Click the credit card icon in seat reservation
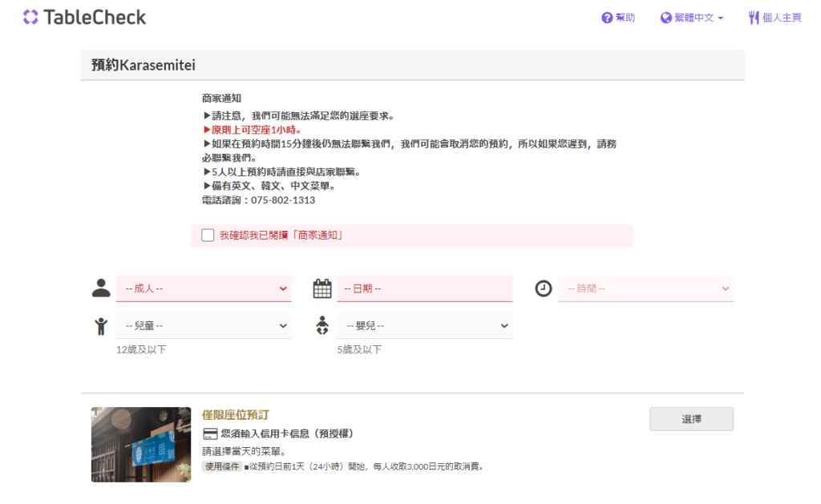The height and width of the screenshot is (504, 821). click(x=210, y=433)
